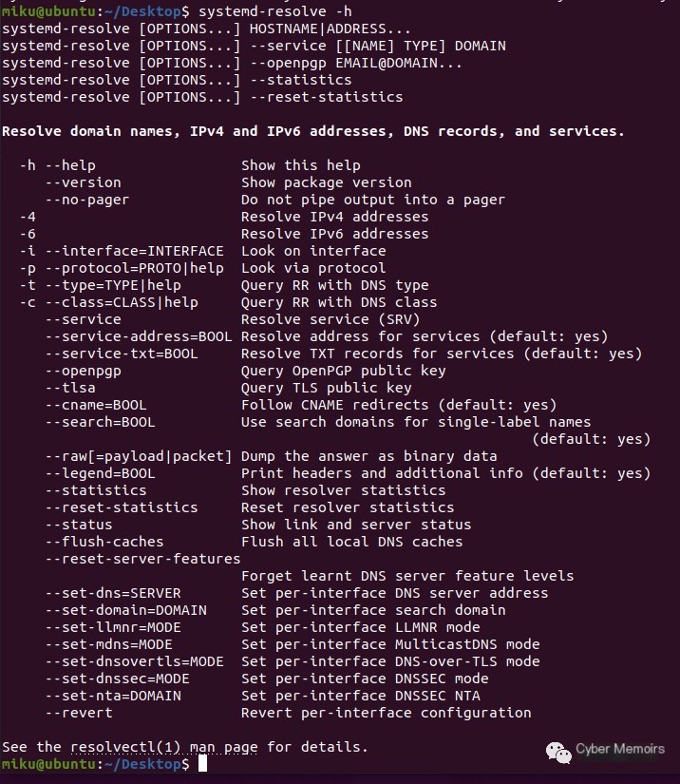Click the --reset-server-features option

142,559
